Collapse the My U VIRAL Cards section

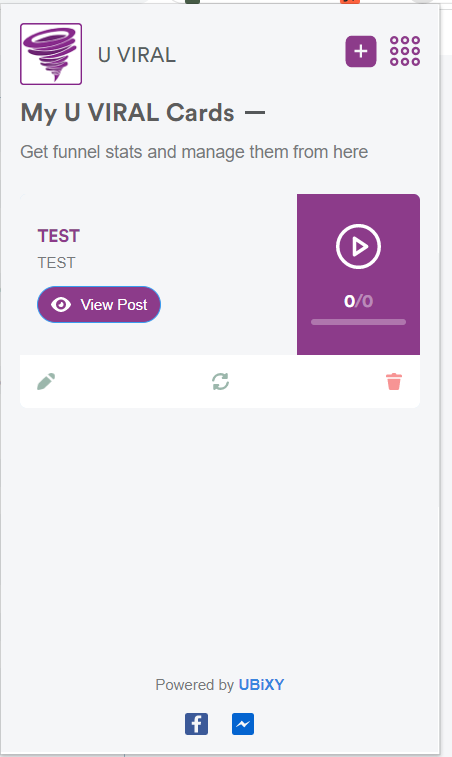pos(255,113)
